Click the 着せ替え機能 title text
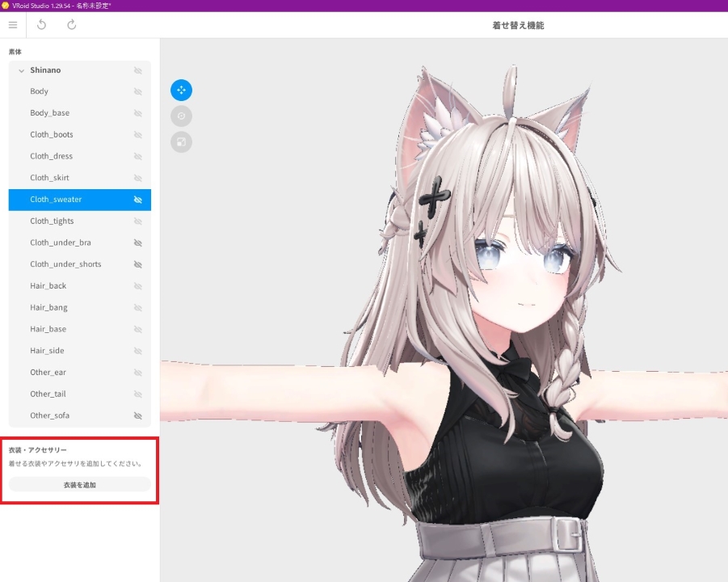 pos(518,26)
